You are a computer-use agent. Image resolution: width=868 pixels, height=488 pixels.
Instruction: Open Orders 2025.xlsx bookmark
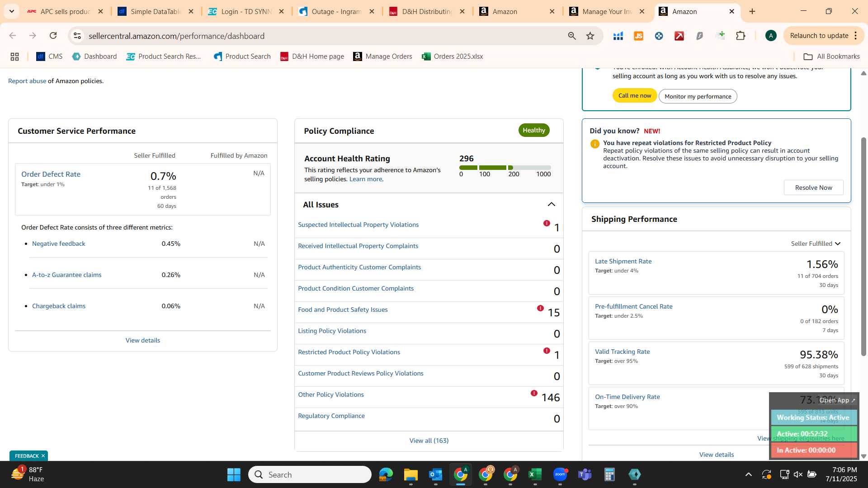452,56
